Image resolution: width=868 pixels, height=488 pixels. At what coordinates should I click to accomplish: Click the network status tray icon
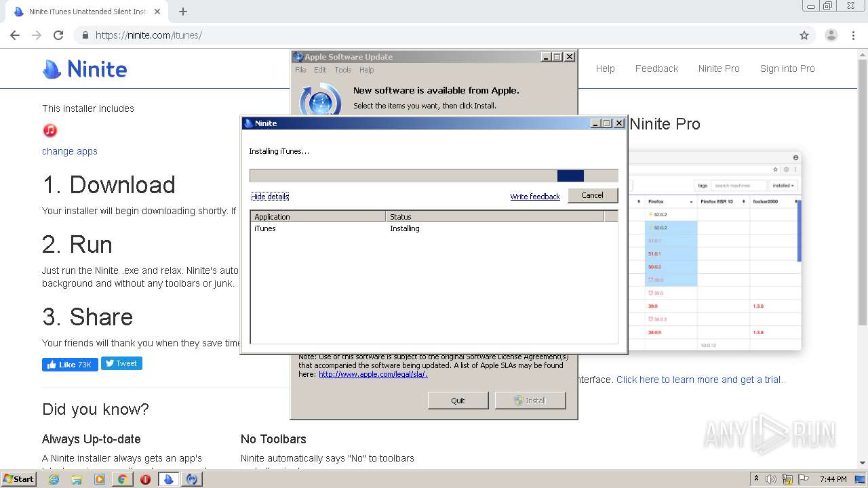pos(787,479)
